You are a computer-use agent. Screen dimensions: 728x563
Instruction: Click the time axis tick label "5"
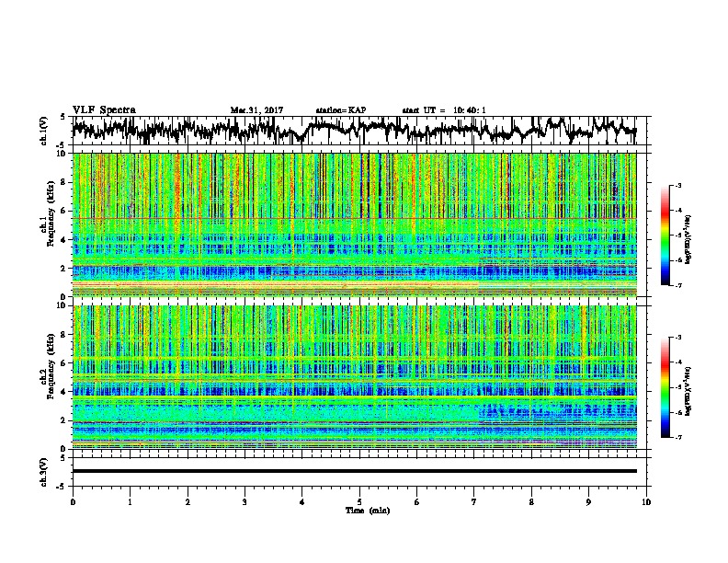click(x=359, y=502)
